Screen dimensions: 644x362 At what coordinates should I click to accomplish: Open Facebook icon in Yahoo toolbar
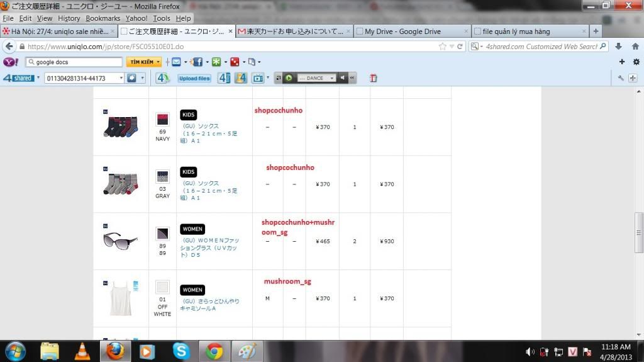(x=196, y=62)
